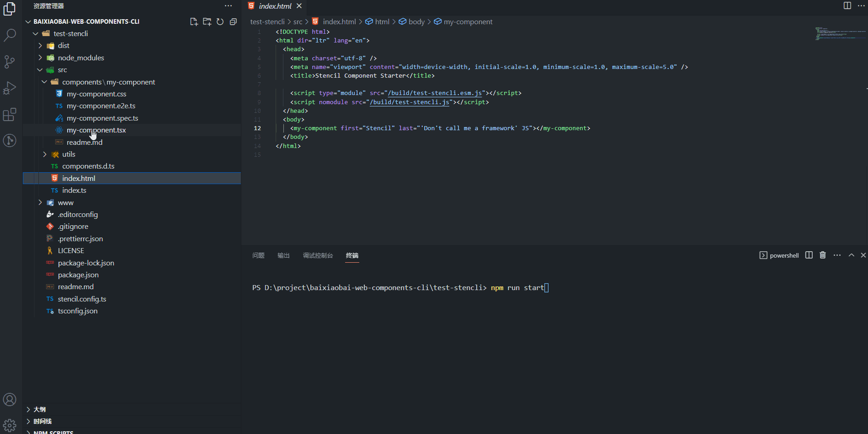Create a new file in the explorer
The height and width of the screenshot is (434, 868).
coord(193,21)
